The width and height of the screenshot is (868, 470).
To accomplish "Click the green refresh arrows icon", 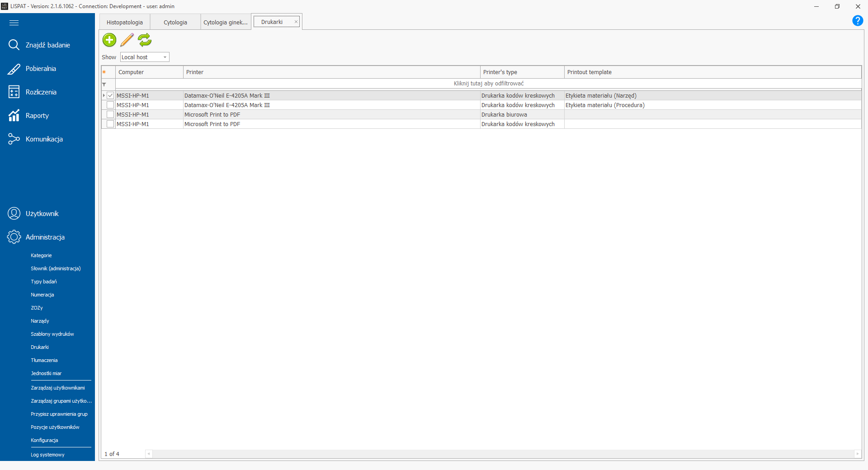I will coord(145,40).
